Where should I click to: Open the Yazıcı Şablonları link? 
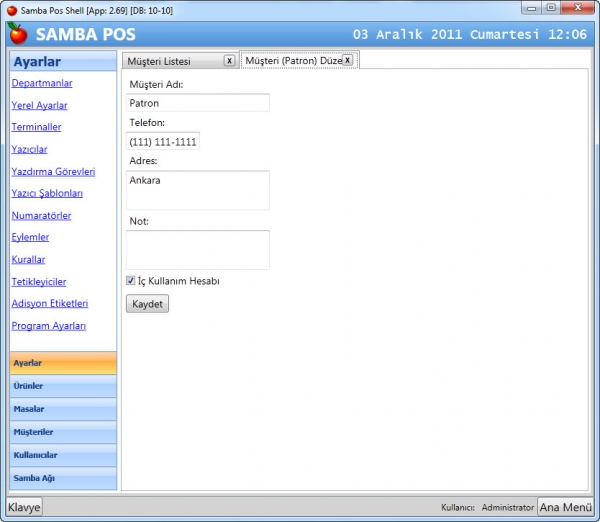pyautogui.click(x=47, y=193)
